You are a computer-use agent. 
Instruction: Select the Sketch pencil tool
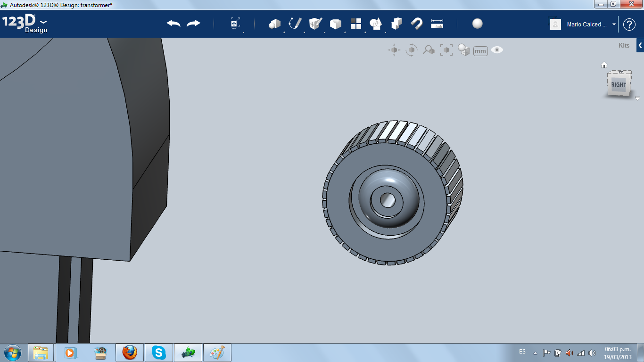tap(295, 24)
